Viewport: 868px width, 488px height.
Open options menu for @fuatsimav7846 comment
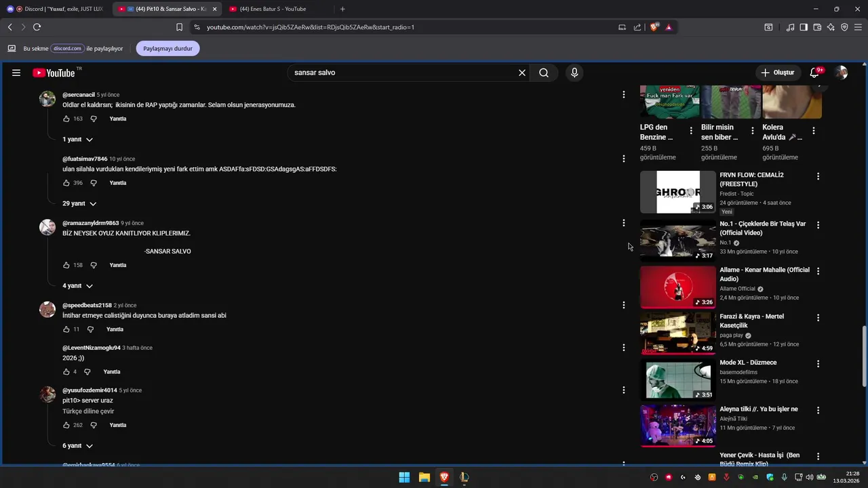[624, 159]
